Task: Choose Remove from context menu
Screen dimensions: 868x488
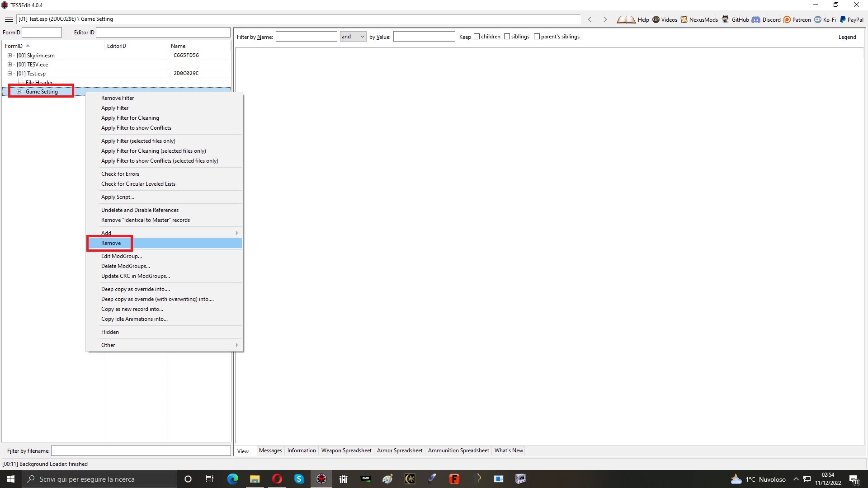Action: click(165, 243)
